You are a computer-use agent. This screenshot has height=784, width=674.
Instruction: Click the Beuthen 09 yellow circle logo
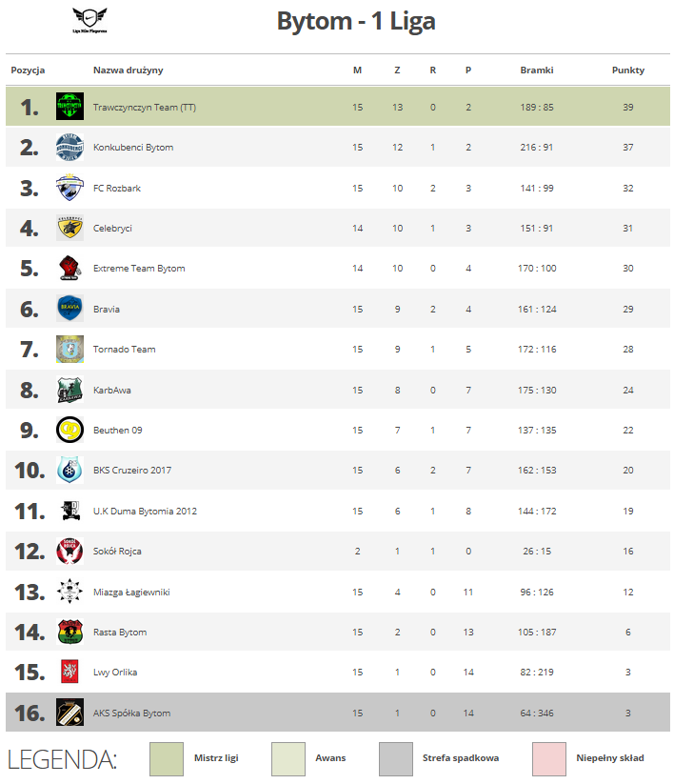tap(69, 430)
